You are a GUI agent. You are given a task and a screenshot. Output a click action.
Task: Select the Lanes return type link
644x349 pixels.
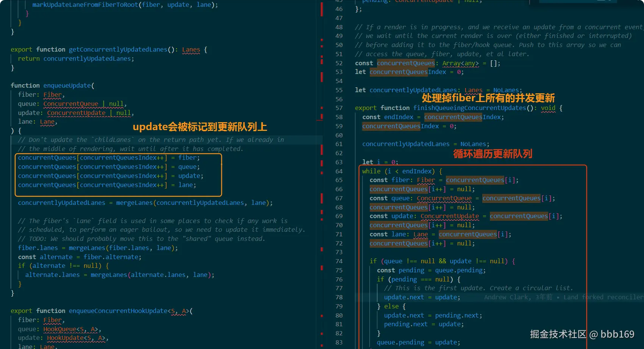coord(191,49)
